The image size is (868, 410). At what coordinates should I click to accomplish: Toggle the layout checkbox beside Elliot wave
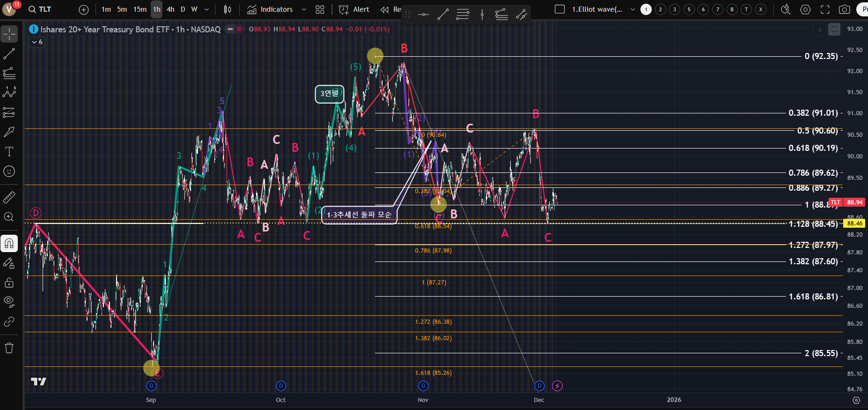[559, 9]
